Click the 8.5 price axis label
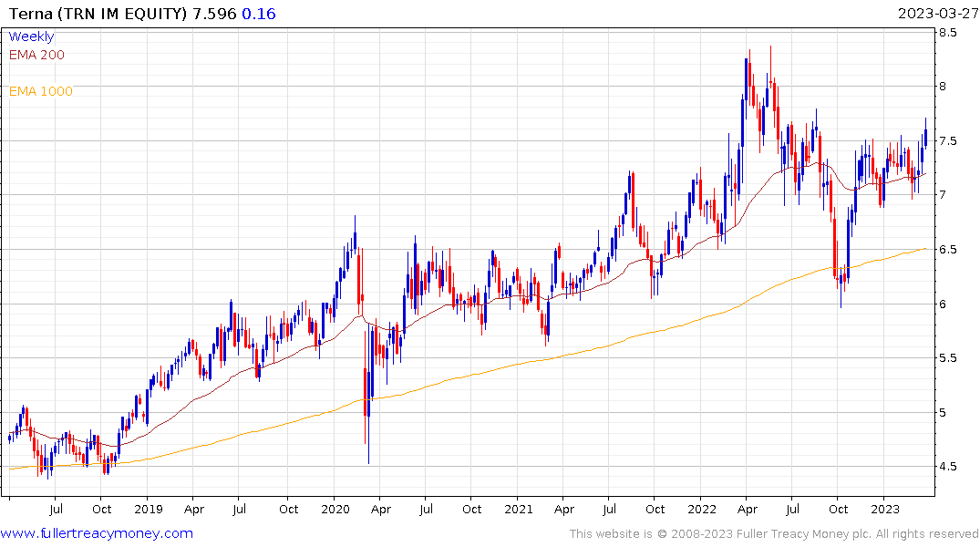The height and width of the screenshot is (547, 980). point(948,33)
